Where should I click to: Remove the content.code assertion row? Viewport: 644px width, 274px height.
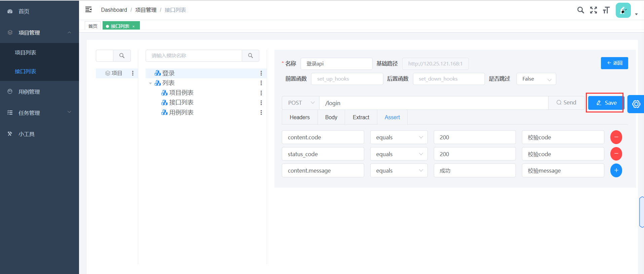click(616, 137)
